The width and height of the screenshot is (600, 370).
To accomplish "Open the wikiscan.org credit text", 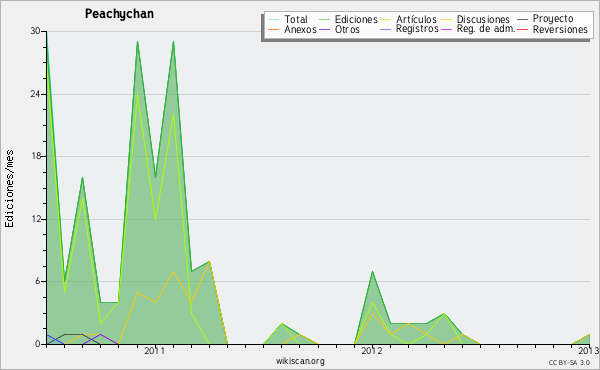I will pyautogui.click(x=300, y=361).
